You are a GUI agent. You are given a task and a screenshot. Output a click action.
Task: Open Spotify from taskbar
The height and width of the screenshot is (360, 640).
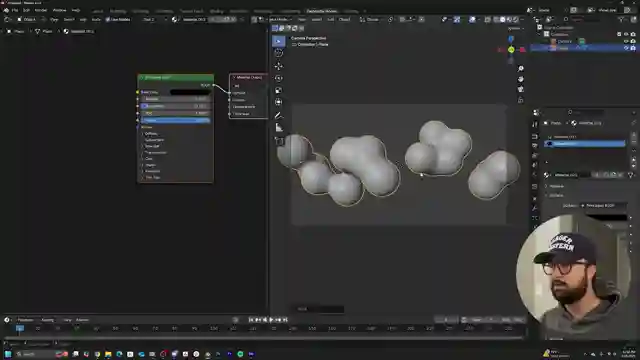coord(240,354)
